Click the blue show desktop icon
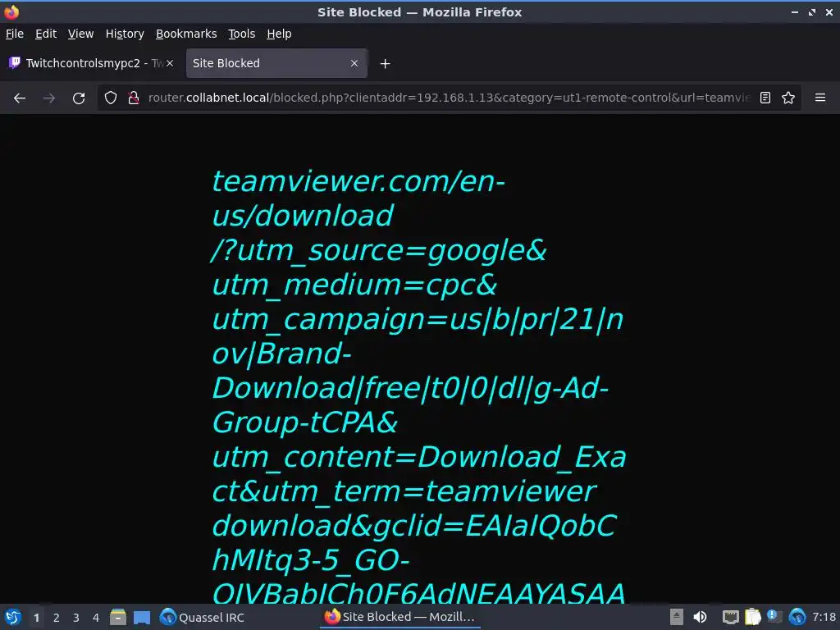The width and height of the screenshot is (840, 630). 141,617
